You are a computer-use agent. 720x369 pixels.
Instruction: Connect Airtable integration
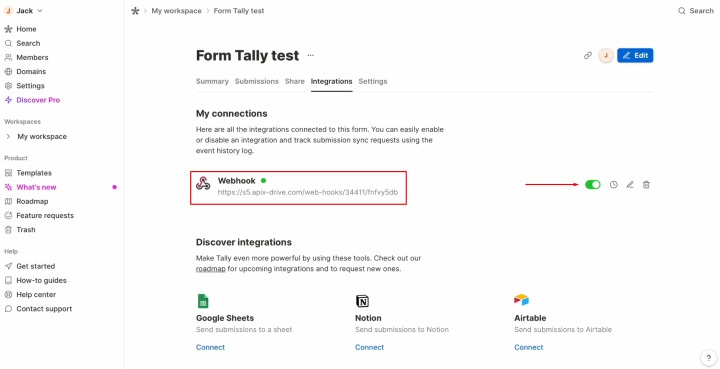pyautogui.click(x=529, y=347)
